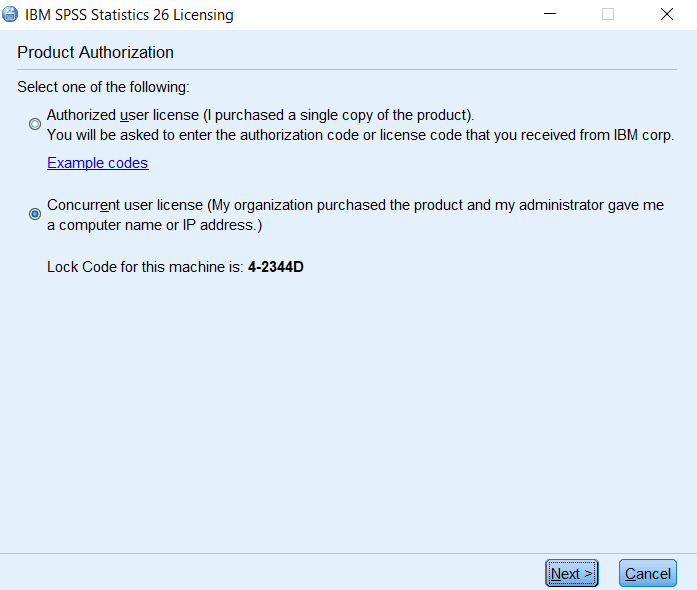Select the Authorized user license radio button
This screenshot has height=590, width=697.
(x=35, y=124)
